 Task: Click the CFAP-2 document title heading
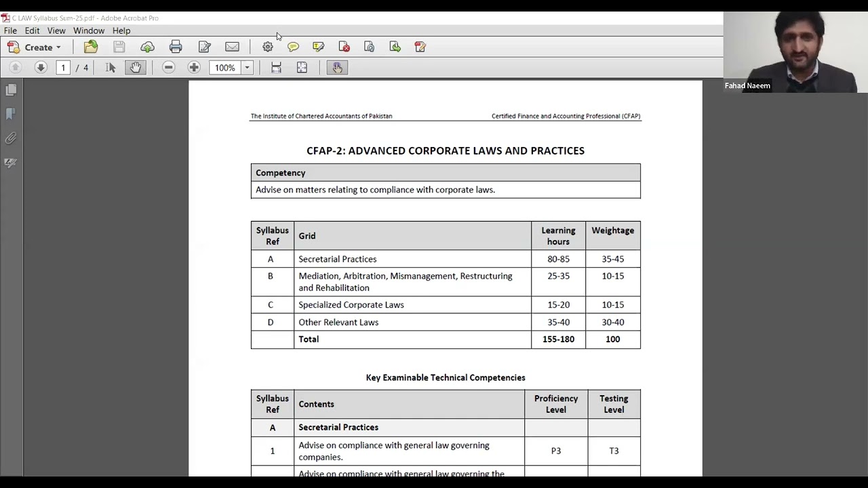[446, 150]
